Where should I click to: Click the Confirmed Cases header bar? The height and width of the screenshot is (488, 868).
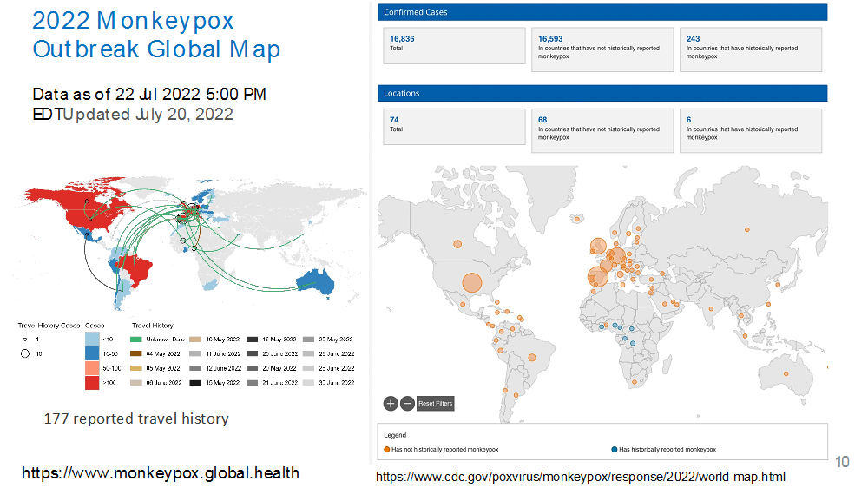pyautogui.click(x=602, y=12)
